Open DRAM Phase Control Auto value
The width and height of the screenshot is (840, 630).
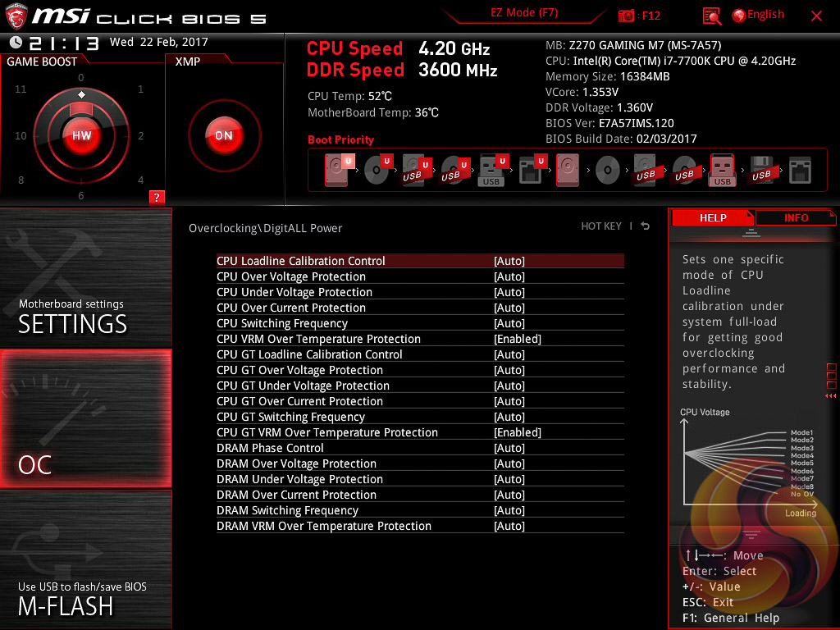tap(509, 448)
